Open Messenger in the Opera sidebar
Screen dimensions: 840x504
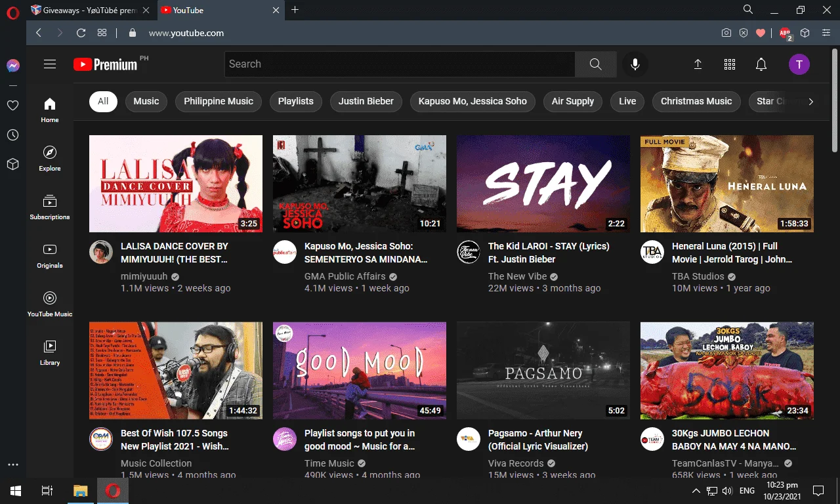[13, 66]
